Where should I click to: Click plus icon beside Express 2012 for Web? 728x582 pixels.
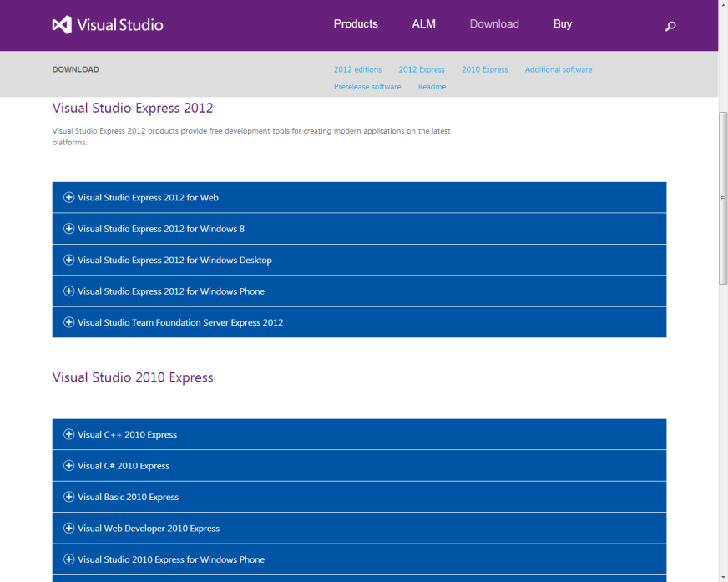click(68, 197)
